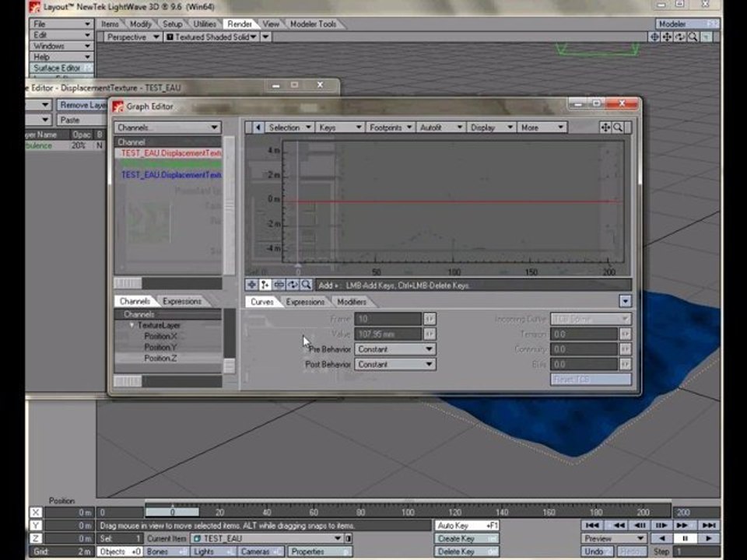Click the graph magnifier icon at top right
This screenshot has height=560, width=747.
(x=617, y=127)
